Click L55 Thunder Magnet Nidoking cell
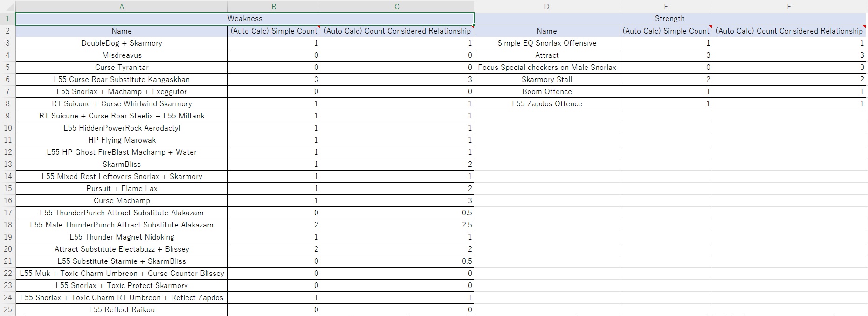Viewport: 868px width, 316px height. pos(122,237)
